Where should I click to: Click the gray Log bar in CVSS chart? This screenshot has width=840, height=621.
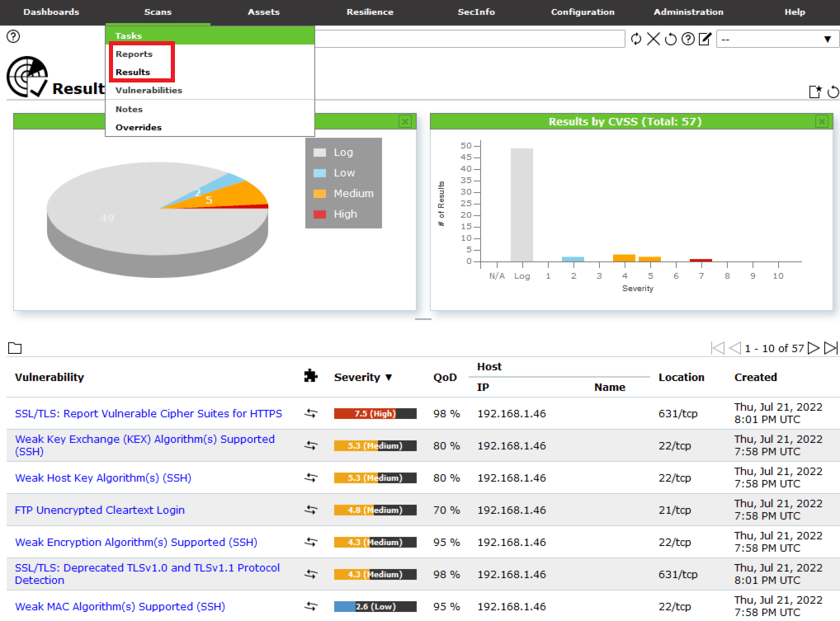(x=521, y=205)
